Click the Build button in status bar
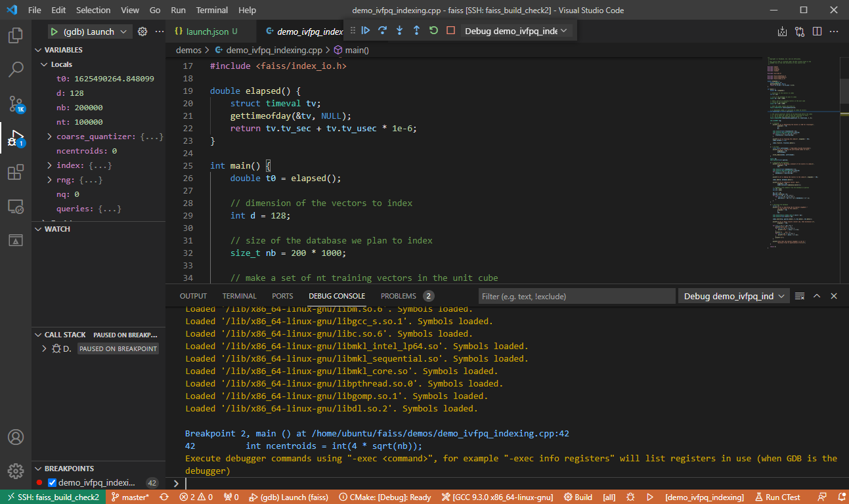The width and height of the screenshot is (849, 504). [x=578, y=497]
